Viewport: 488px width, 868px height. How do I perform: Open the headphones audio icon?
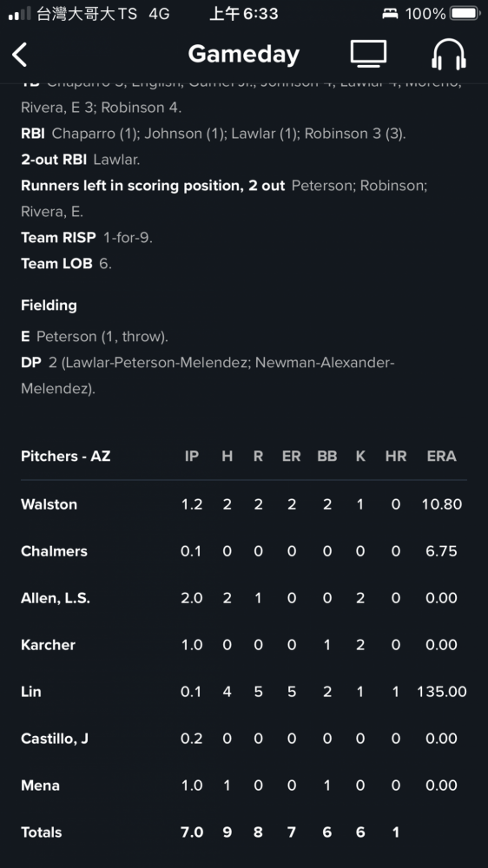point(449,55)
